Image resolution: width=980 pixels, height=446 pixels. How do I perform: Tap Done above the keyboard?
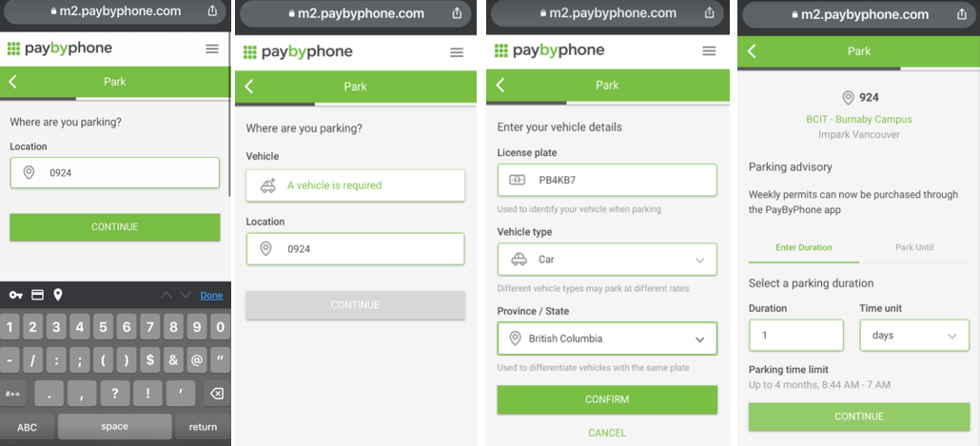point(211,296)
